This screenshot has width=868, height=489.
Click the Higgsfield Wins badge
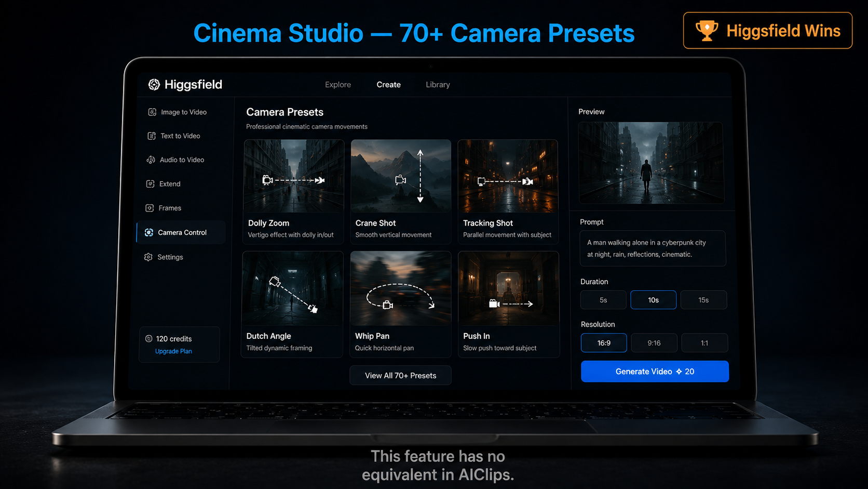click(x=768, y=31)
